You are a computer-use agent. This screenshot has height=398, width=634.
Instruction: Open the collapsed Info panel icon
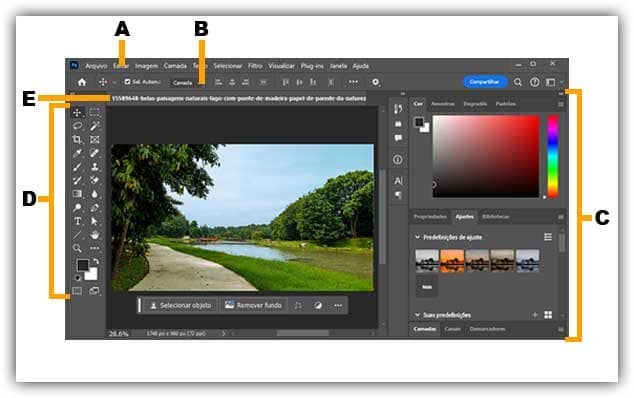(x=398, y=160)
